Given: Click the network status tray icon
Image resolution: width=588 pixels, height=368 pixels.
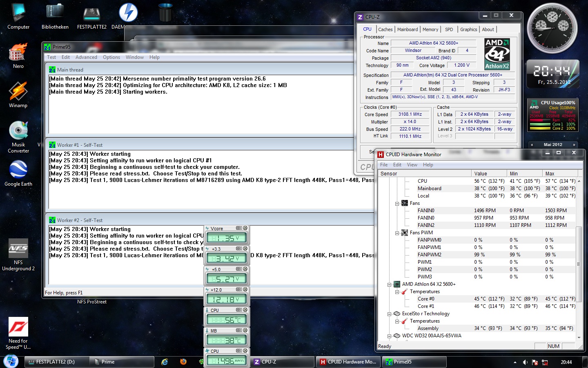Looking at the screenshot, I should click(x=545, y=362).
